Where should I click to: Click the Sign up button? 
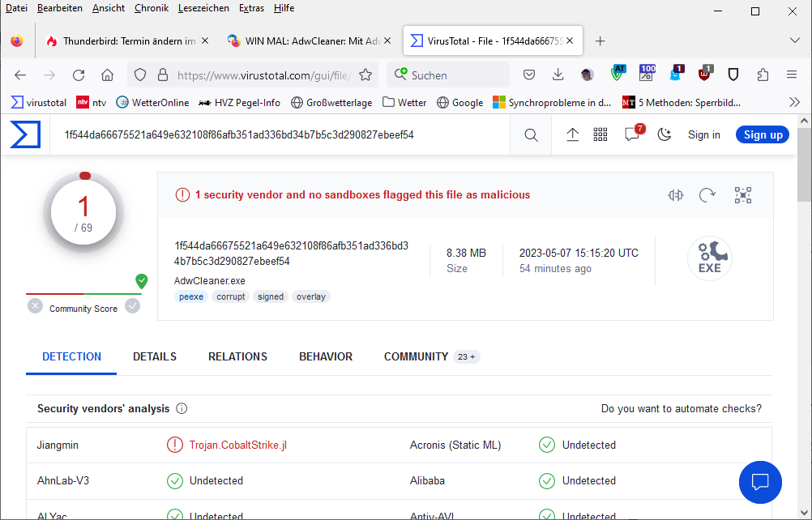pos(763,134)
